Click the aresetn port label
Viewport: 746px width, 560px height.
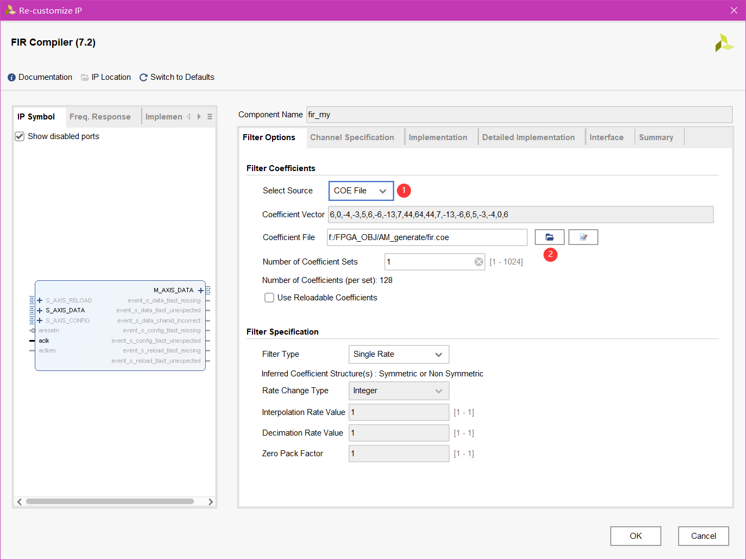click(x=49, y=331)
